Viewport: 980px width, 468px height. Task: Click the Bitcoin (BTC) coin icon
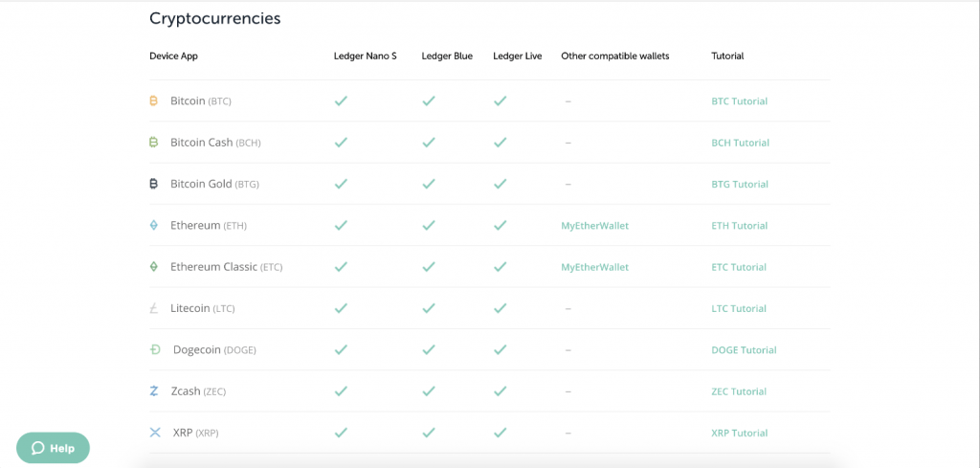click(154, 100)
